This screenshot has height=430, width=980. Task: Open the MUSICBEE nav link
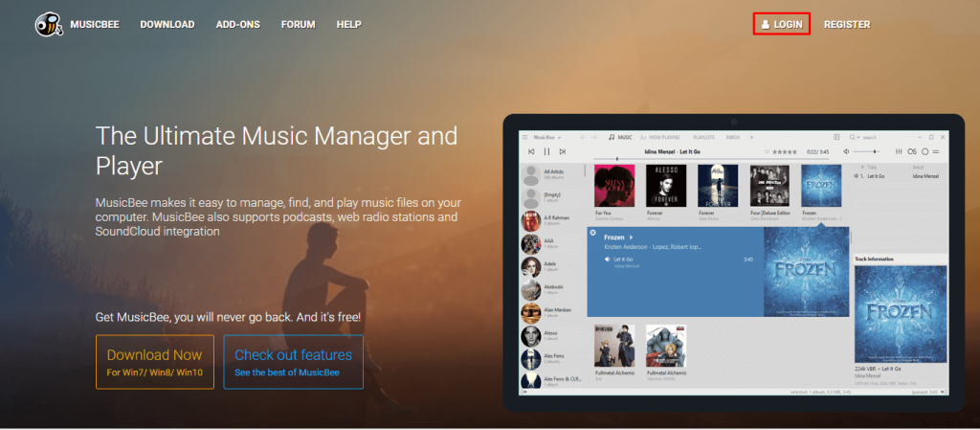pos(95,24)
